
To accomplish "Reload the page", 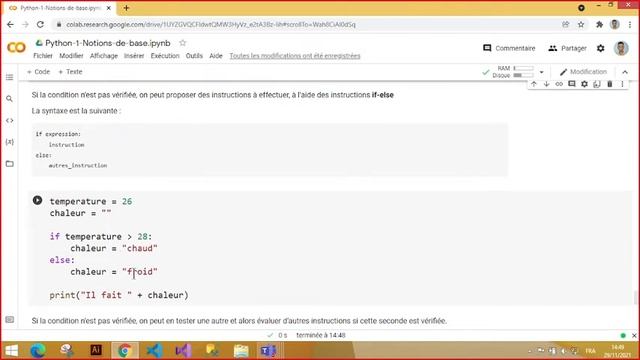I will coord(40,24).
